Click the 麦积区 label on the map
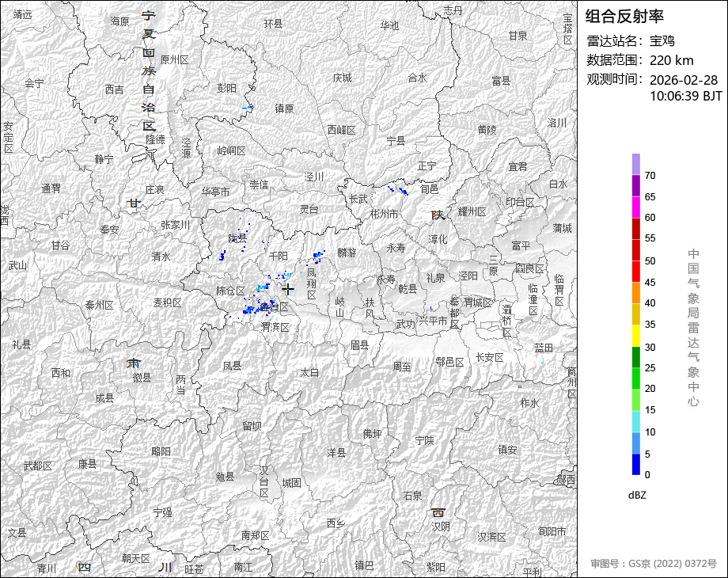This screenshot has width=728, height=578. (x=167, y=303)
